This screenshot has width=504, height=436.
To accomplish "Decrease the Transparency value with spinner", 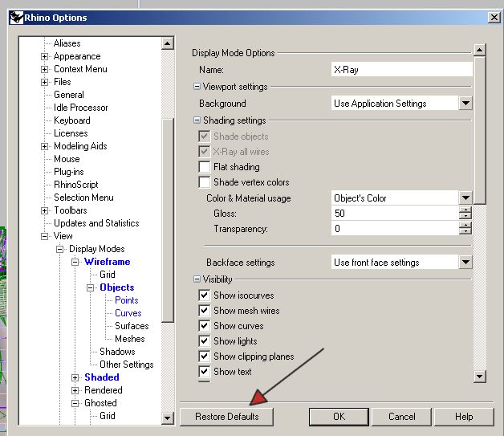I will tap(465, 231).
